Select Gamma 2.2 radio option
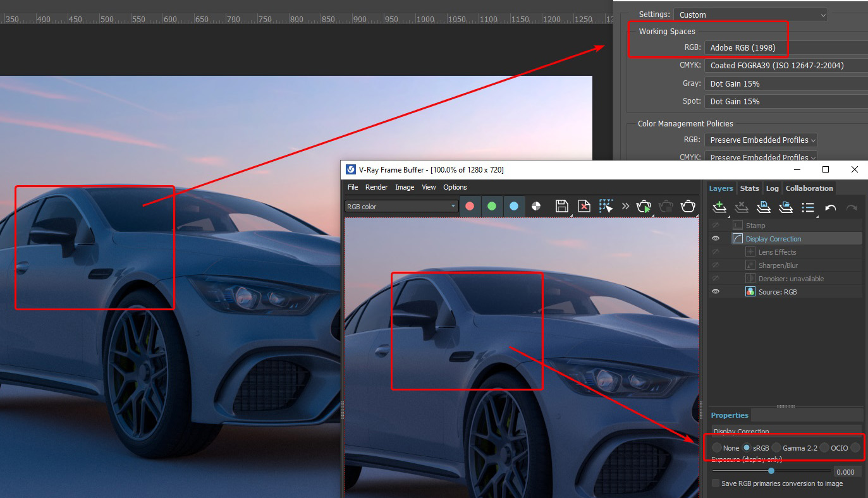This screenshot has height=498, width=868. click(776, 447)
